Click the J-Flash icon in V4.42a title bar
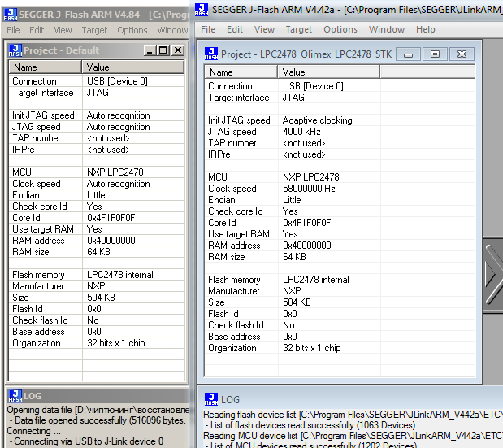 pyautogui.click(x=203, y=10)
